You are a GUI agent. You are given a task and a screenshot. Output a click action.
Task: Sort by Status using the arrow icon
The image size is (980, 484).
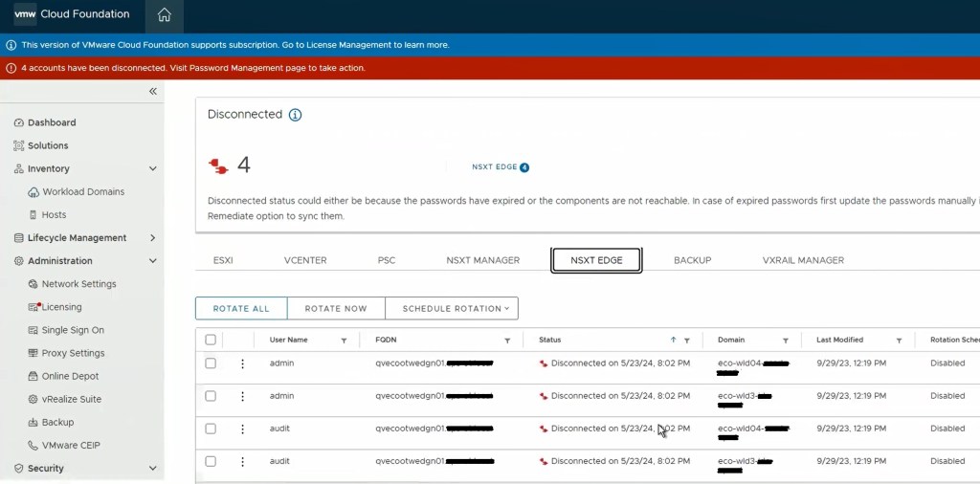[x=673, y=341]
